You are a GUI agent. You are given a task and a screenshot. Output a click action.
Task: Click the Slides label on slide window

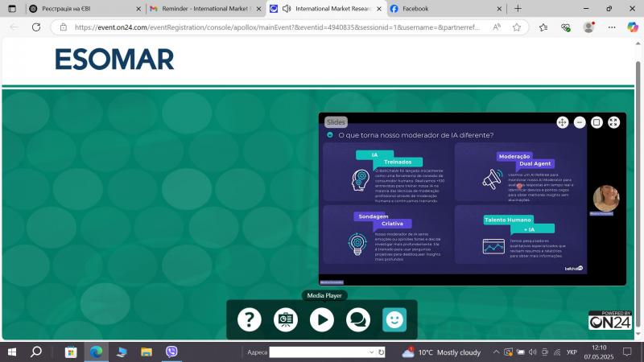(336, 122)
